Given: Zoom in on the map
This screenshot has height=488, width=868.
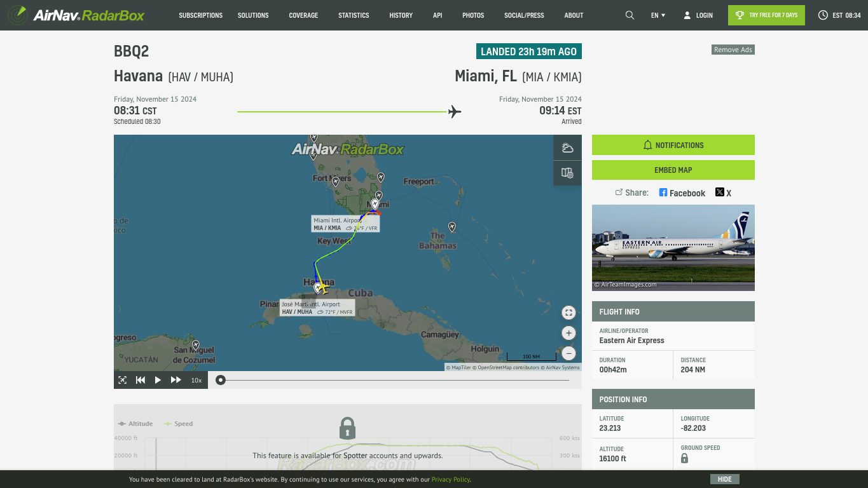Looking at the screenshot, I should pyautogui.click(x=568, y=333).
